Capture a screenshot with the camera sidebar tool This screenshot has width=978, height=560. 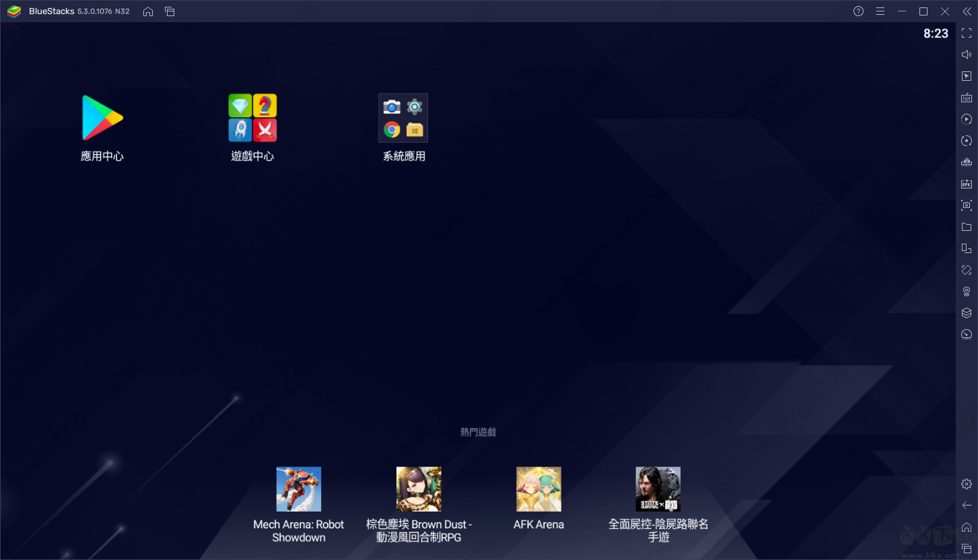(x=967, y=205)
